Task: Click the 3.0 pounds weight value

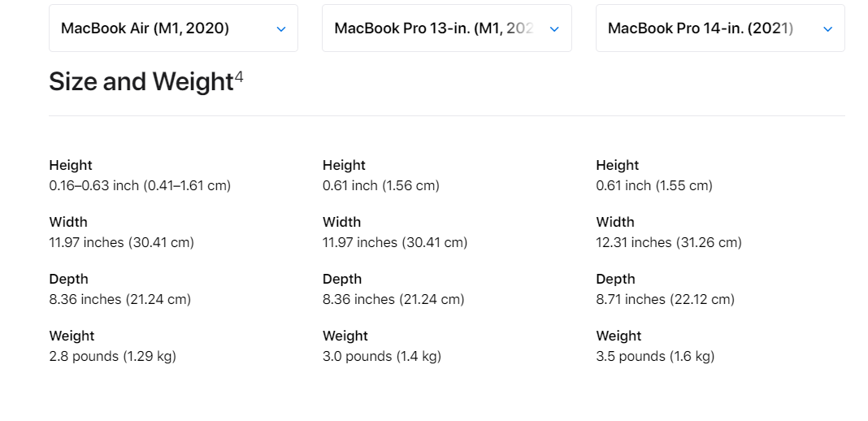Action: pyautogui.click(x=382, y=356)
